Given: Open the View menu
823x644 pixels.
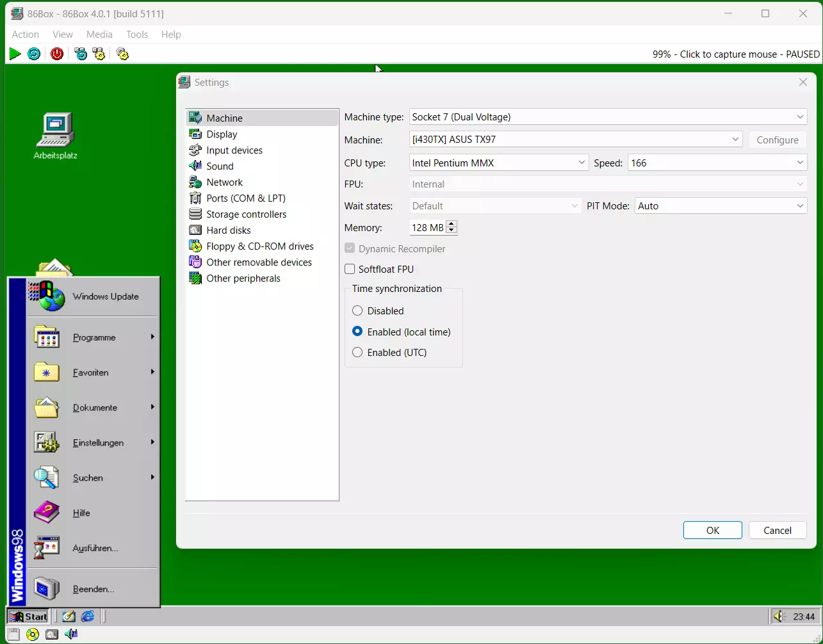Looking at the screenshot, I should pyautogui.click(x=63, y=35).
